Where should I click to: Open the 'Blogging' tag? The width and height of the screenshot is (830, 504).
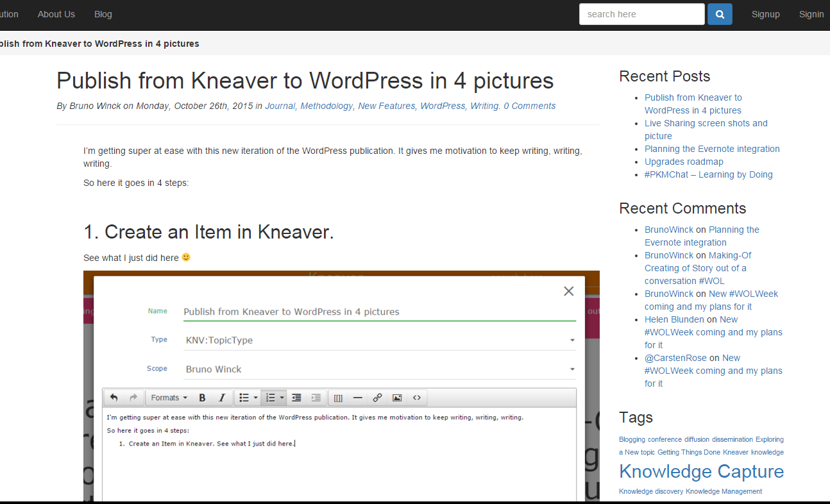coord(632,439)
